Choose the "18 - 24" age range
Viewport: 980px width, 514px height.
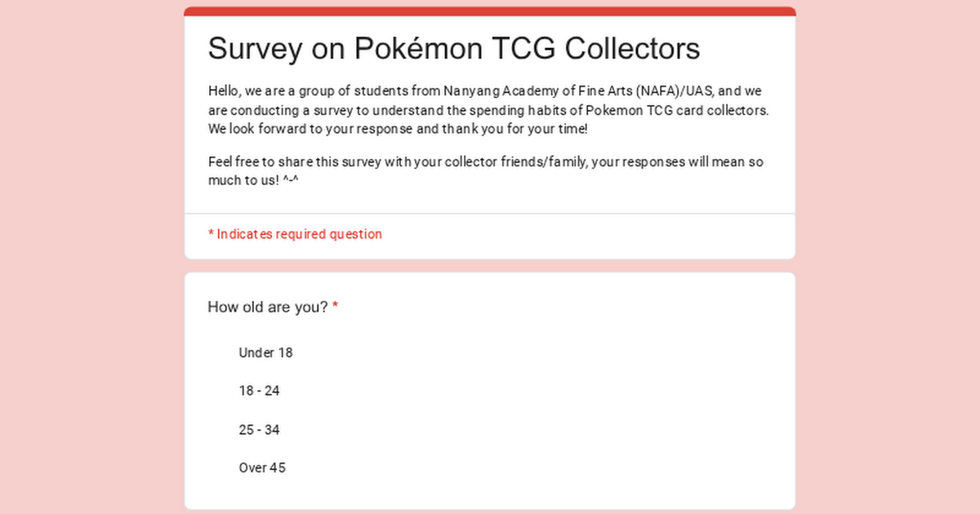click(x=259, y=392)
